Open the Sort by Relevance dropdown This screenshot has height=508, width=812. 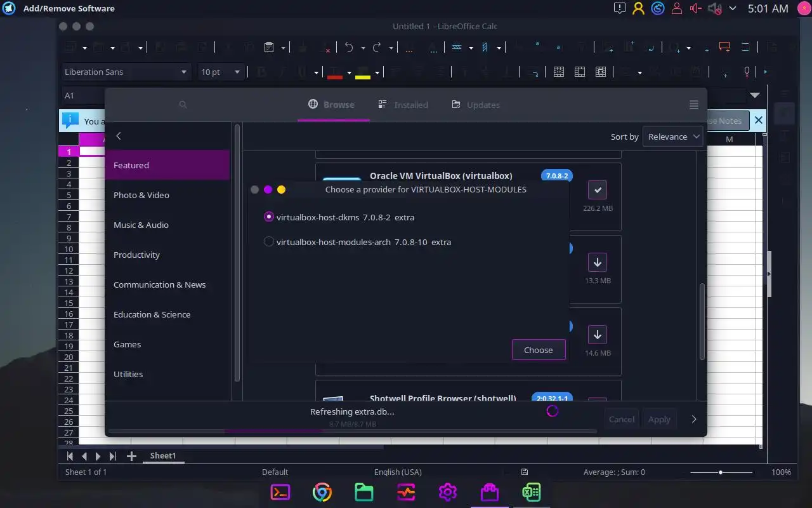click(672, 137)
